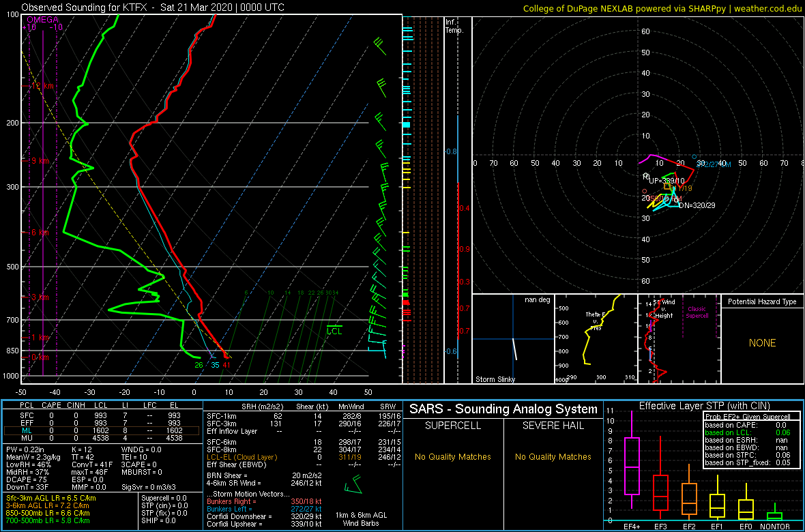Click the SFC-8km shear row
This screenshot has width=805, height=532.
(303, 450)
